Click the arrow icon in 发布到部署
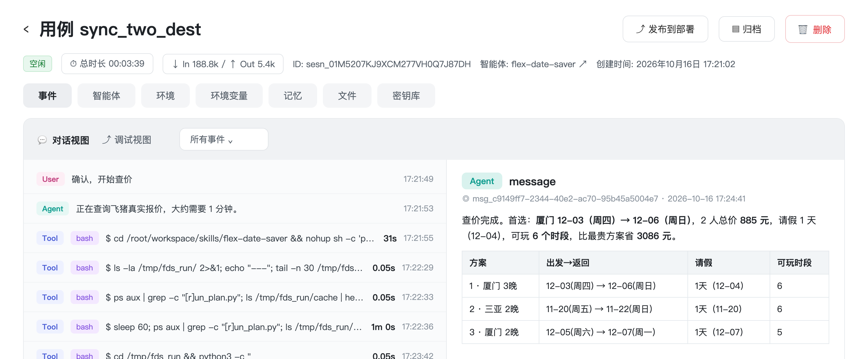This screenshot has height=359, width=868. (x=640, y=29)
